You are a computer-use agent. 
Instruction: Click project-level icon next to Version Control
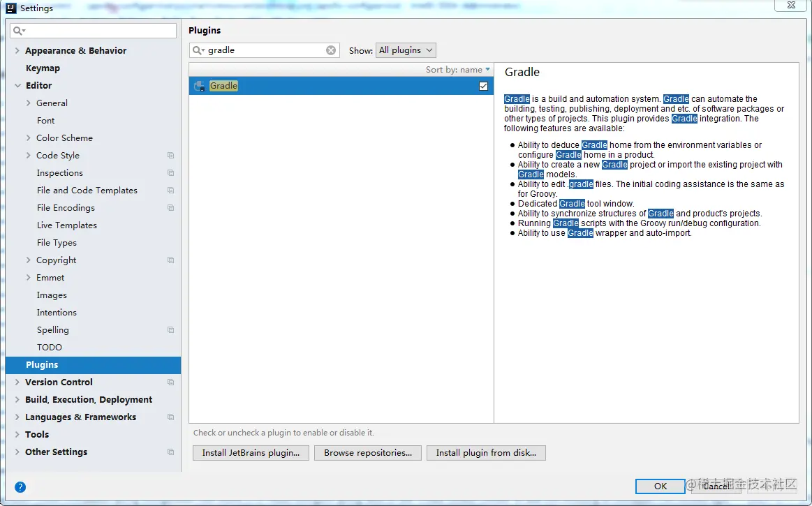(171, 382)
